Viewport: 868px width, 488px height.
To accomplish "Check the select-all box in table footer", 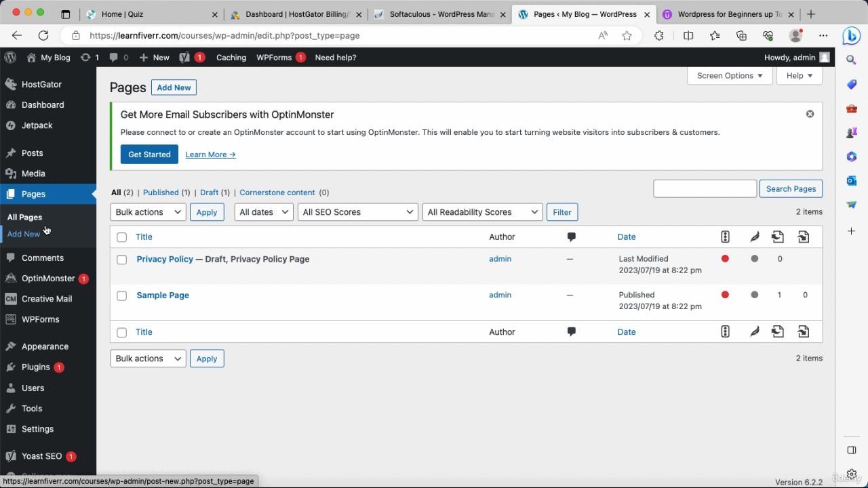I will (121, 332).
